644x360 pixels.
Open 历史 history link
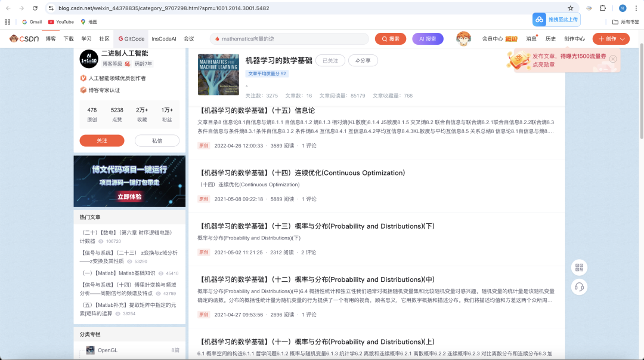pos(550,39)
